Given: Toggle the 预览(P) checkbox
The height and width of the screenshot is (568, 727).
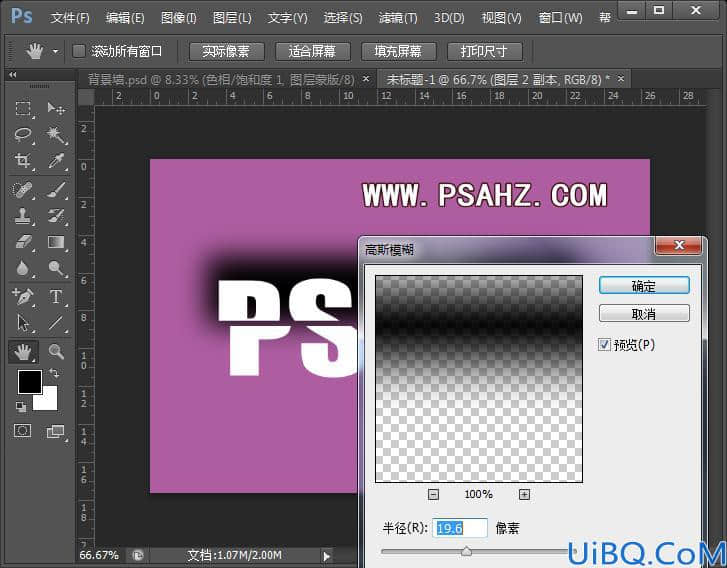Looking at the screenshot, I should (x=604, y=345).
